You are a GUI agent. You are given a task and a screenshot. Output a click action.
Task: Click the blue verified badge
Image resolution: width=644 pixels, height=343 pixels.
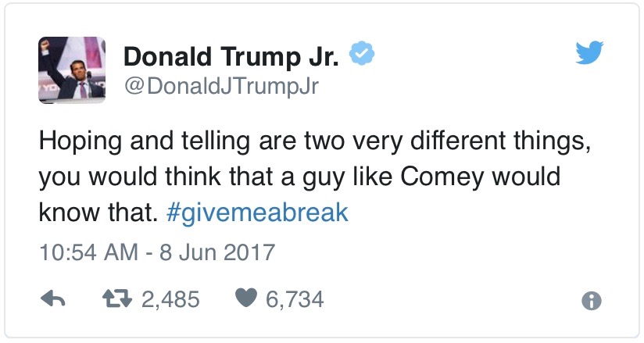363,54
